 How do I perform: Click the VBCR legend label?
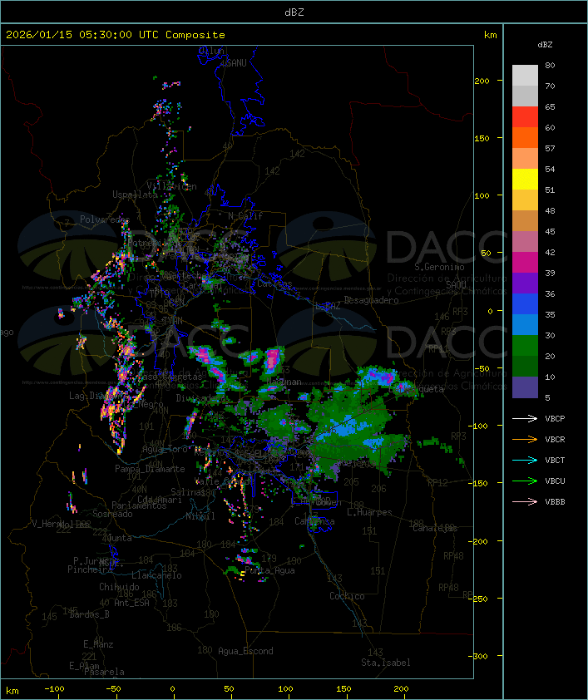pyautogui.click(x=555, y=440)
